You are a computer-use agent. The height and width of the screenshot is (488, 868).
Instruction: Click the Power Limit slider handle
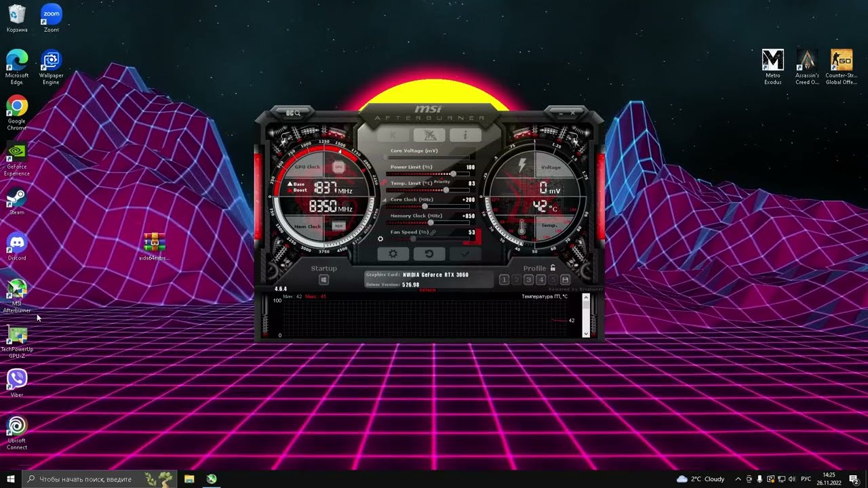tap(453, 174)
